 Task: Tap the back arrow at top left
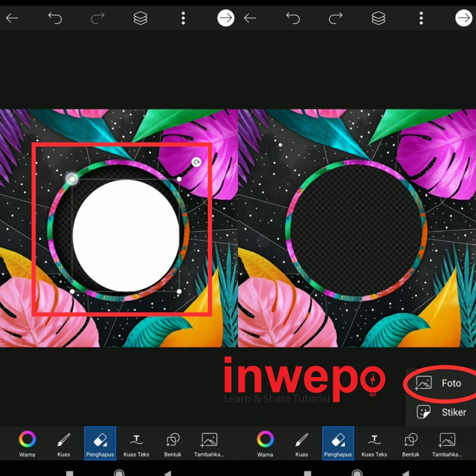pos(13,18)
